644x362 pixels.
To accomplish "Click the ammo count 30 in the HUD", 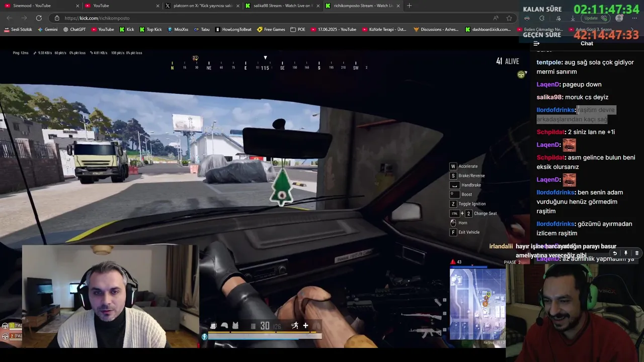I will coord(265,326).
